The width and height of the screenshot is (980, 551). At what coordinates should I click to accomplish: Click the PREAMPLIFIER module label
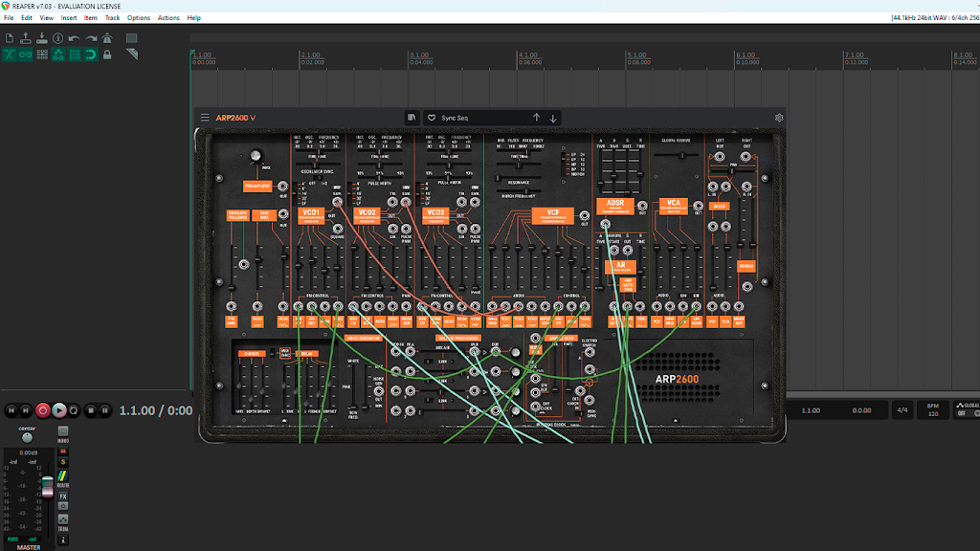(256, 187)
